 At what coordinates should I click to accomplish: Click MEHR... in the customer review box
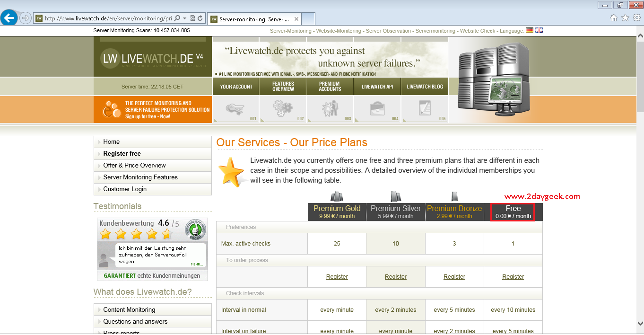pyautogui.click(x=197, y=264)
